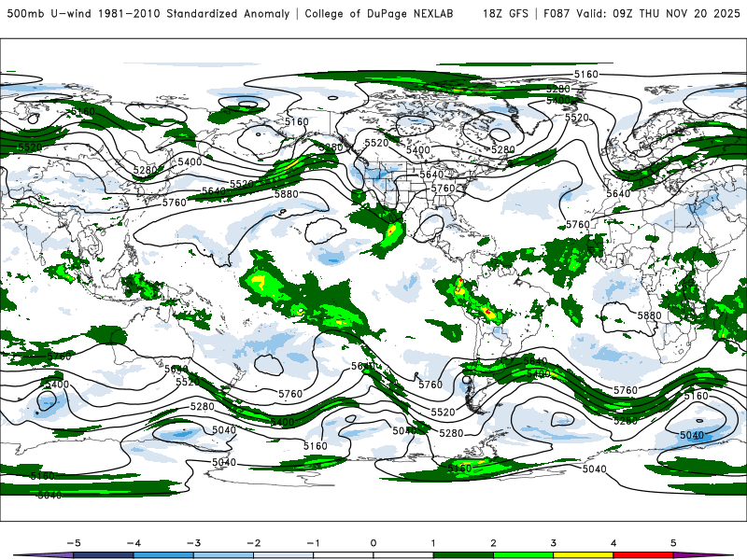Viewport: 747px width, 560px height.
Task: Click the '18Z GFS' model run text
Action: point(505,13)
